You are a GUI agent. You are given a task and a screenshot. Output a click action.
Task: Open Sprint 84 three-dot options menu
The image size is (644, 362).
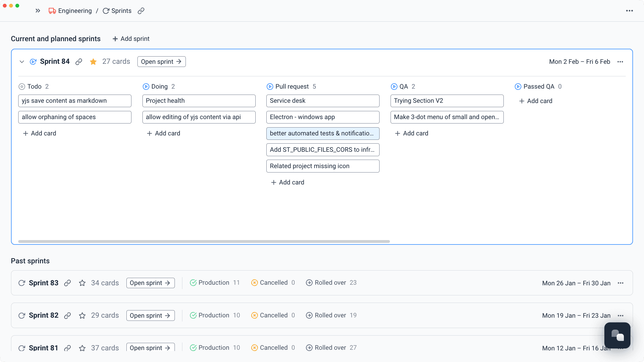pos(620,62)
